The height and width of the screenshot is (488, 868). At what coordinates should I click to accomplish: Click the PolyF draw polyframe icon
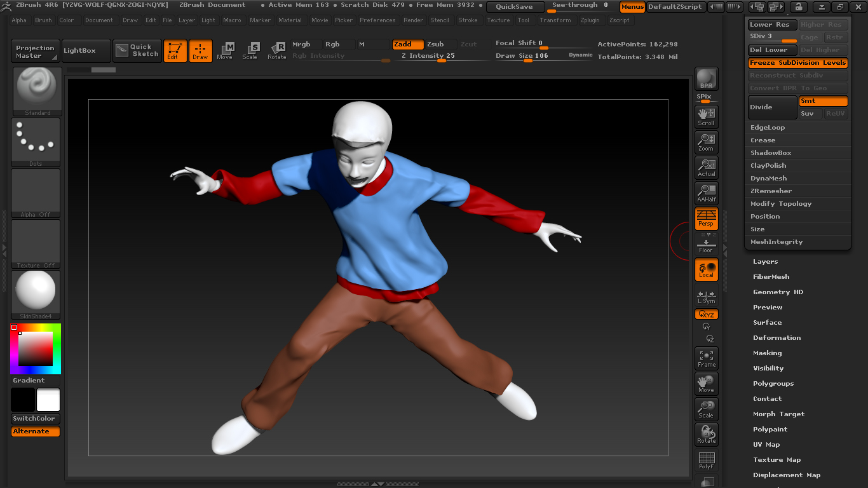[706, 460]
